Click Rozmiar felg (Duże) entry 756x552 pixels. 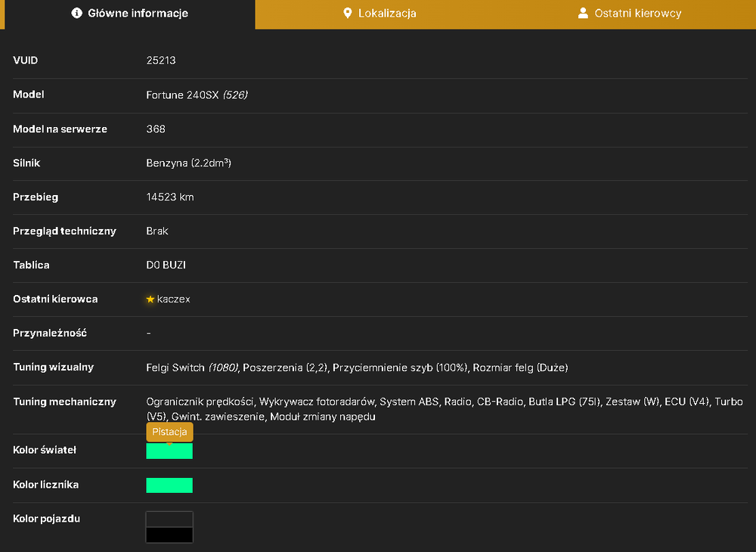tap(520, 367)
